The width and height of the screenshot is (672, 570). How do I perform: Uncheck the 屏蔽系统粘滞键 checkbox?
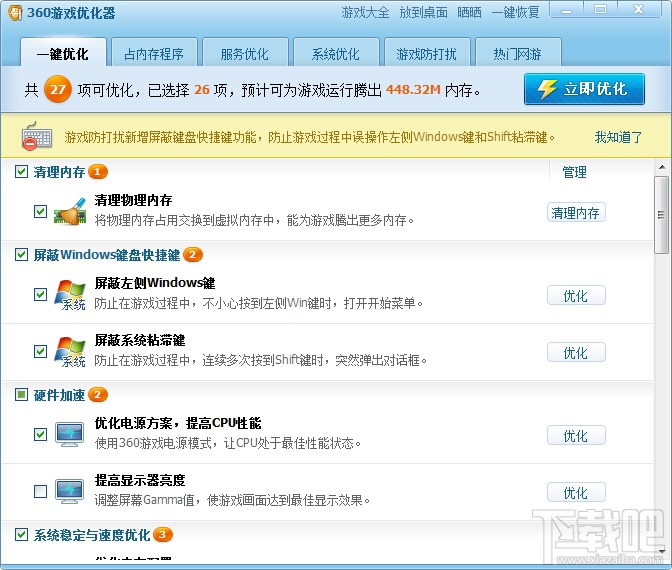[41, 351]
